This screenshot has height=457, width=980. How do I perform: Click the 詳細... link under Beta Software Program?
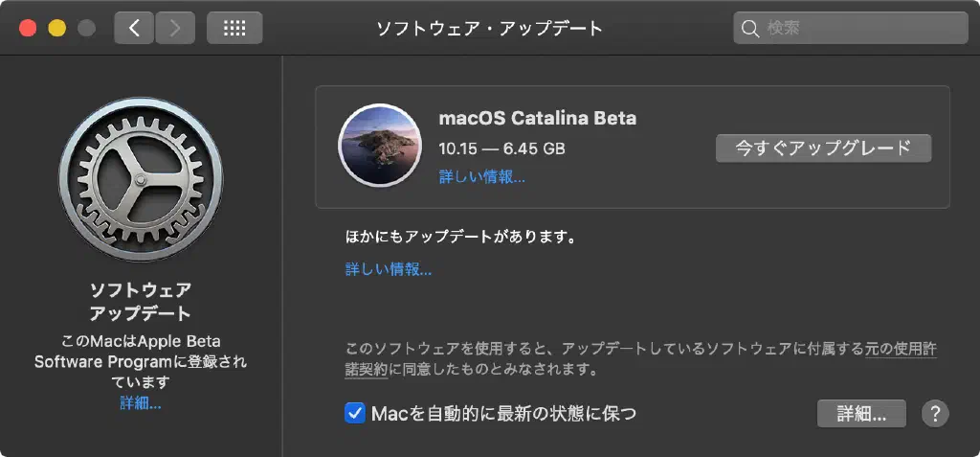[141, 403]
